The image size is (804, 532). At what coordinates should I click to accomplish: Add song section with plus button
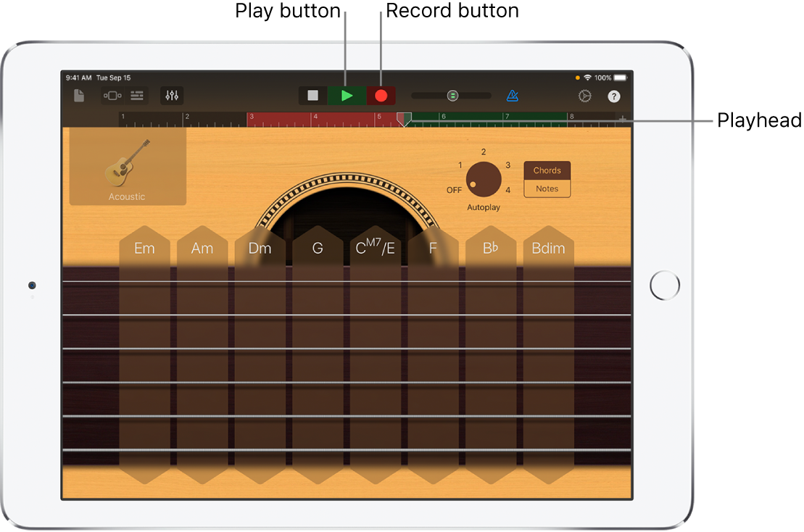coord(622,119)
